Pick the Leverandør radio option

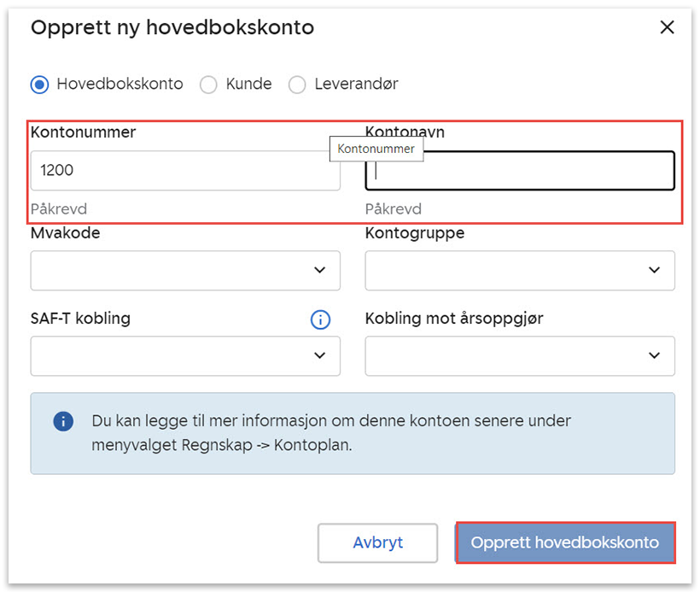[297, 85]
